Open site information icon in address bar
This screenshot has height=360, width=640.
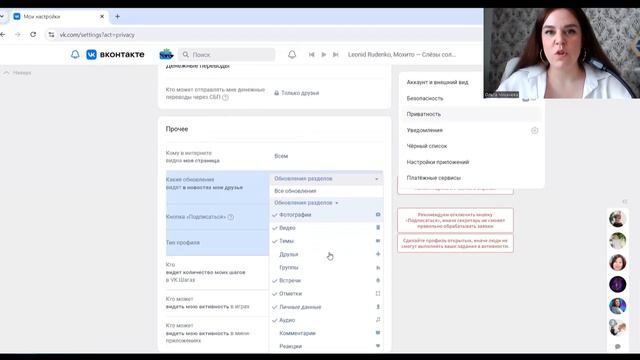pos(51,35)
